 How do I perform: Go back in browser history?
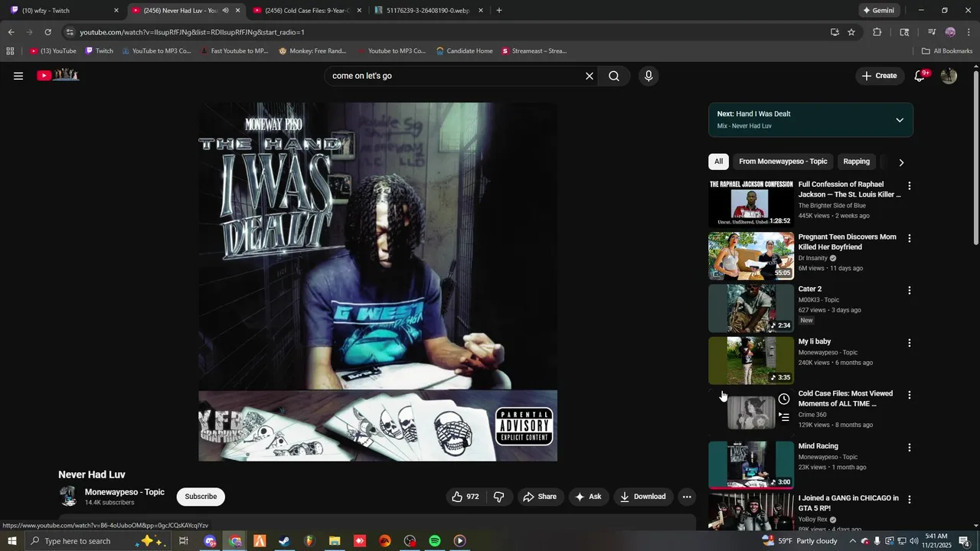tap(11, 32)
